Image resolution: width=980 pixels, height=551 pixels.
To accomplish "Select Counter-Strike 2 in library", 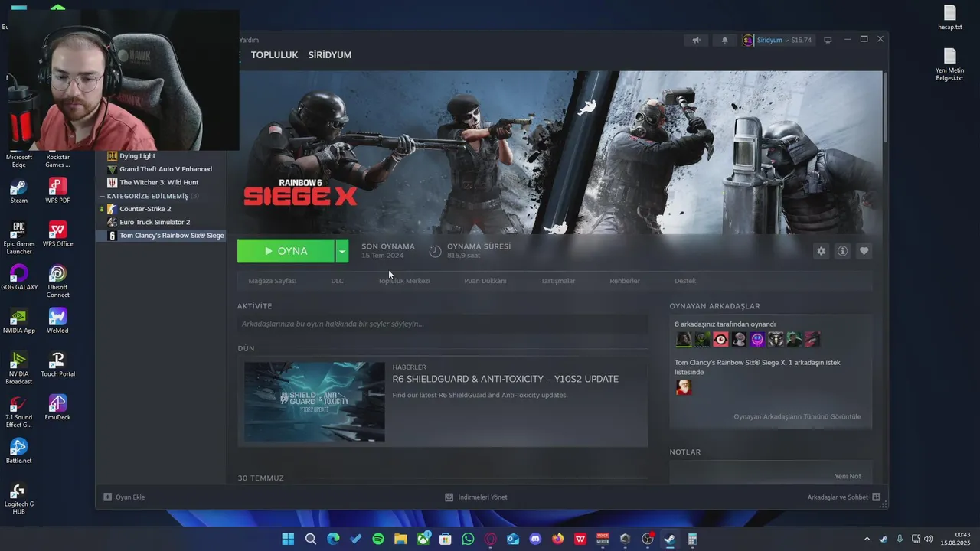I will pos(161,209).
